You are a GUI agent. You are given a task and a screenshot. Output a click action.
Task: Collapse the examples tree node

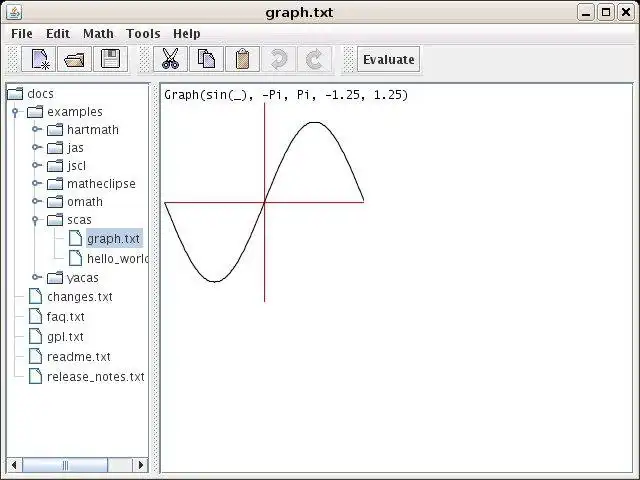pos(16,111)
